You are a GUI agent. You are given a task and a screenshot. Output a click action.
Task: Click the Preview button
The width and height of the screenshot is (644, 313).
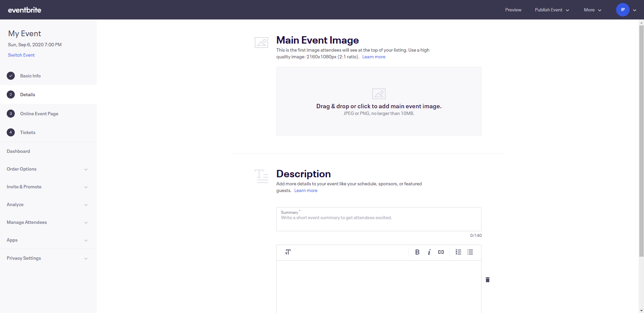(513, 10)
